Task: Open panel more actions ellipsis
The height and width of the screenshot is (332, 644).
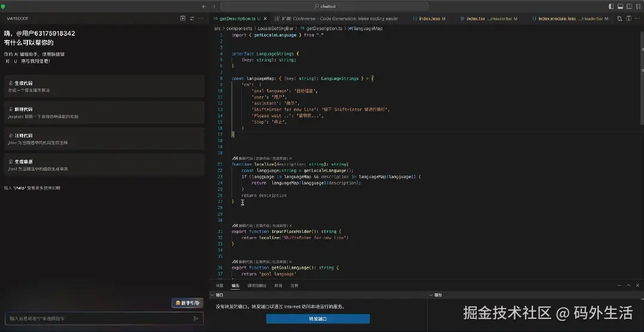Action: (620, 285)
